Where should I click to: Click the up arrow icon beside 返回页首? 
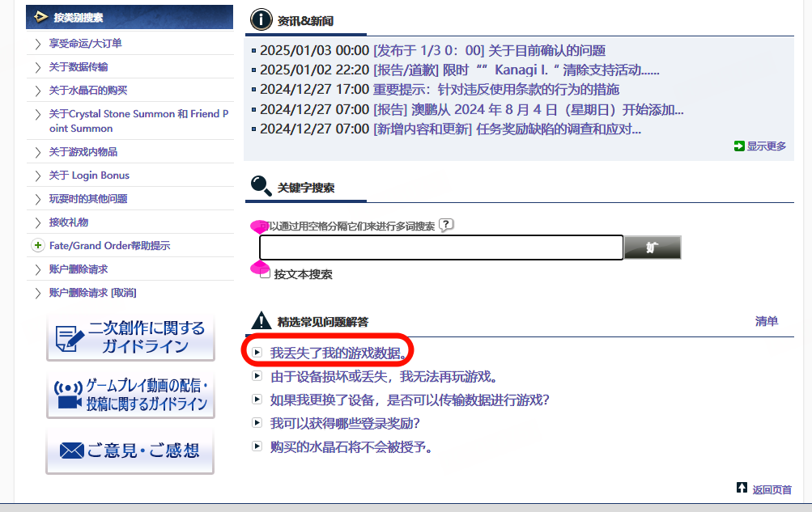[742, 488]
